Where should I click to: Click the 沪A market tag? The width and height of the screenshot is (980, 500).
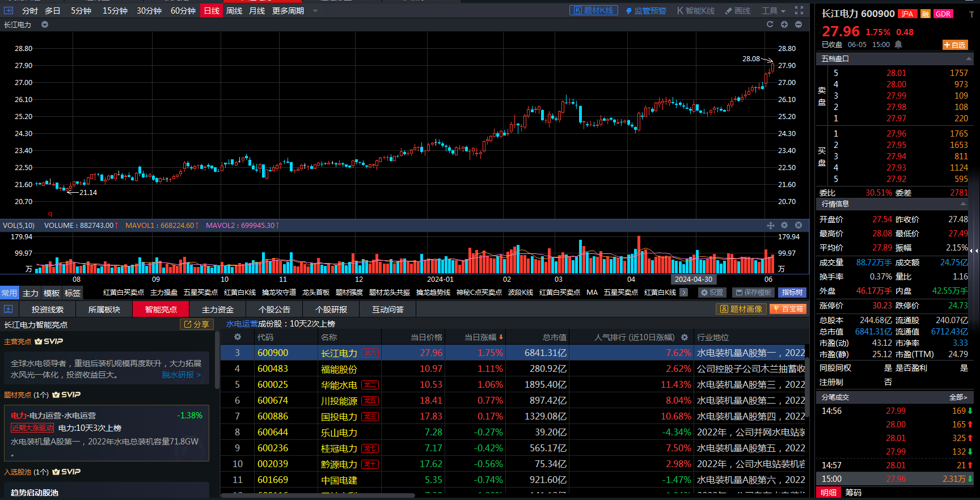(x=907, y=14)
